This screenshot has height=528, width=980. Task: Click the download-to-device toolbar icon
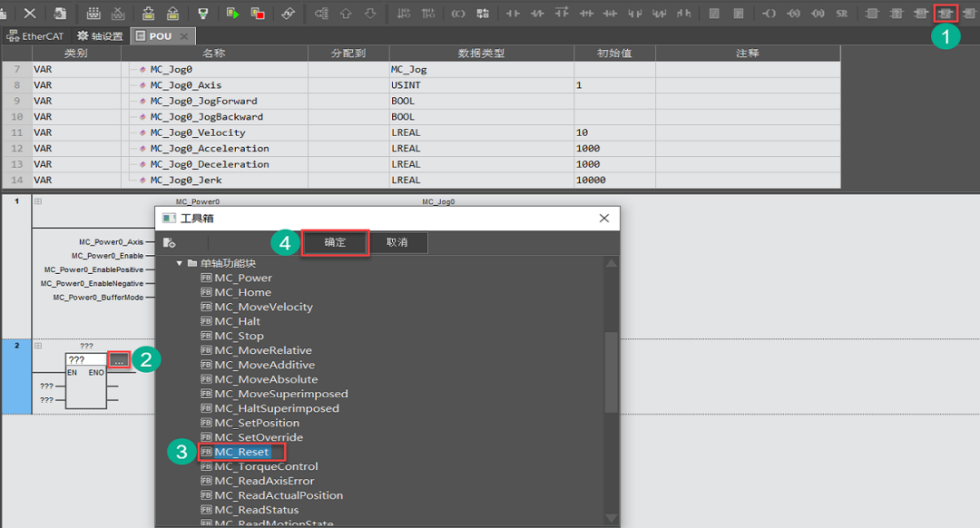(148, 13)
